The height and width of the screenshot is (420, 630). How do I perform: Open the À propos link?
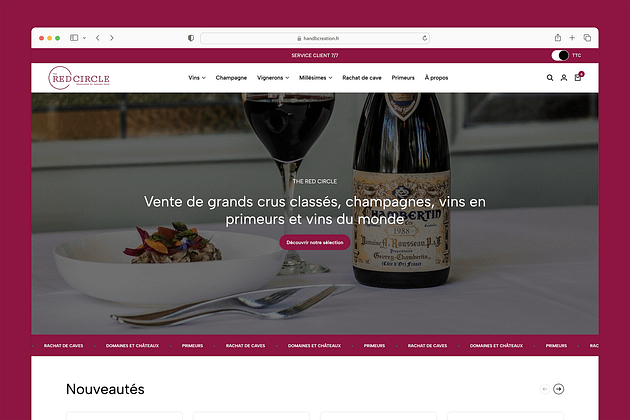pos(436,78)
